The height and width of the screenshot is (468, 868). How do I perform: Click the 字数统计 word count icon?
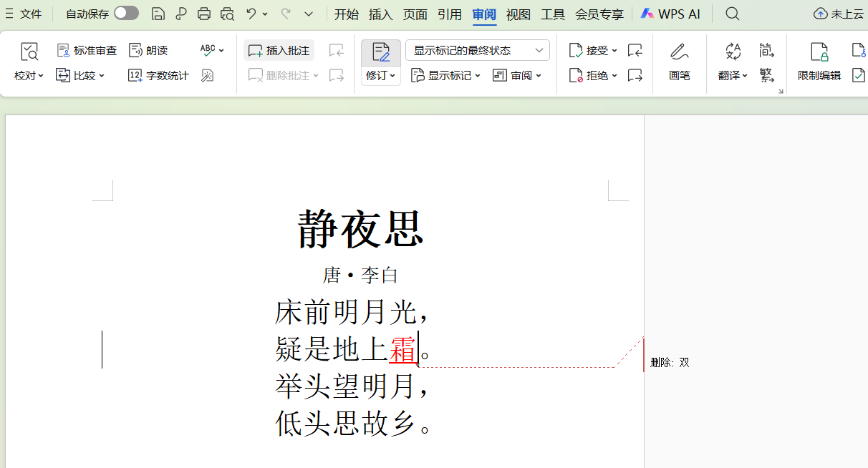[135, 76]
